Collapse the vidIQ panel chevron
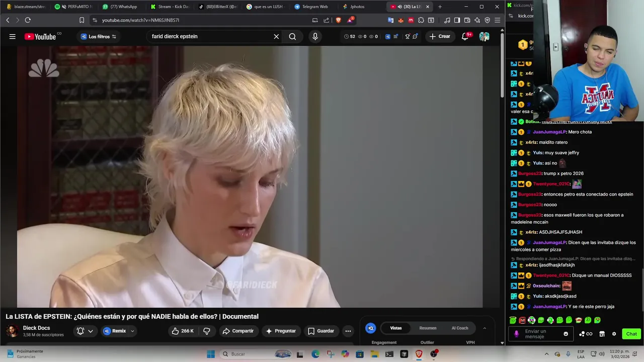This screenshot has height=362, width=644. [485, 328]
